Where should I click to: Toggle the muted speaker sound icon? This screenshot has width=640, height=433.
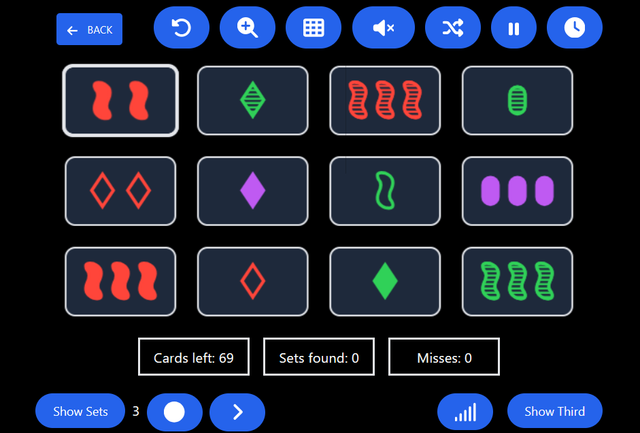383,28
